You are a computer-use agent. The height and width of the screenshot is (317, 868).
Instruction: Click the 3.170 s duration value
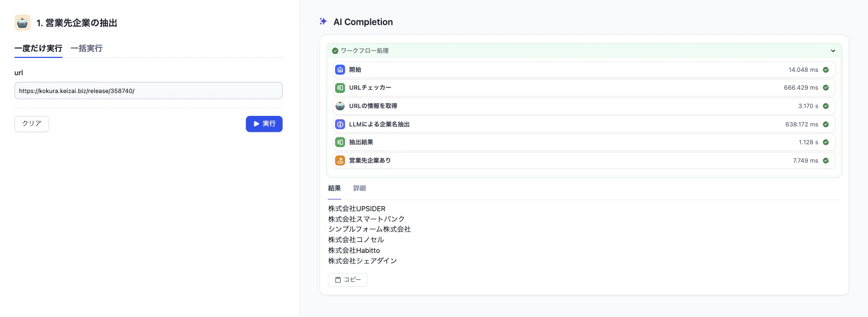[808, 106]
